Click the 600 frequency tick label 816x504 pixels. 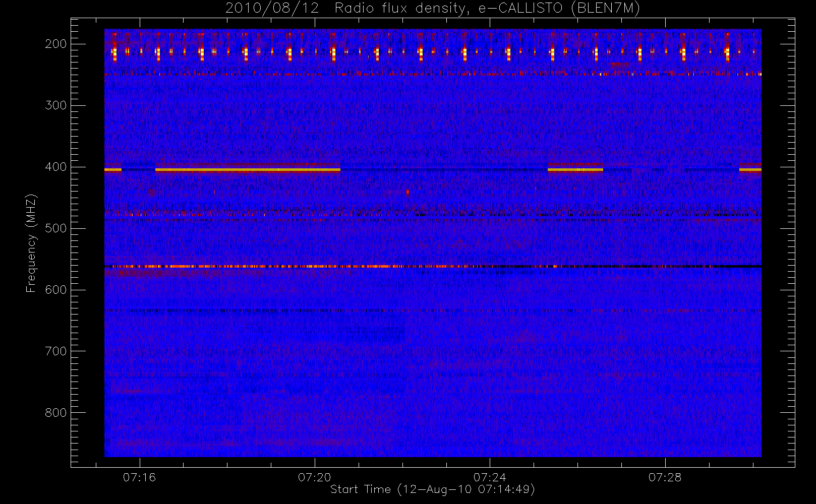pos(56,290)
